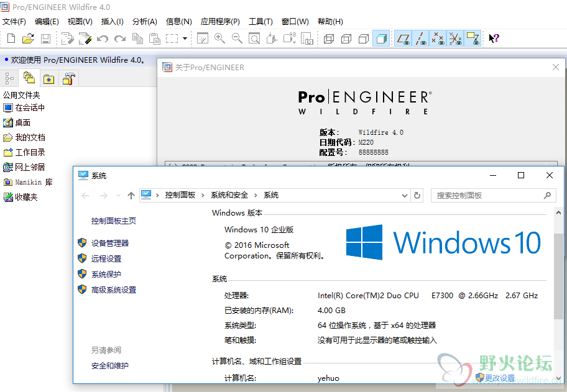Click the Zoom Out magnifier
Screen dimensions: 567x392
click(x=237, y=39)
